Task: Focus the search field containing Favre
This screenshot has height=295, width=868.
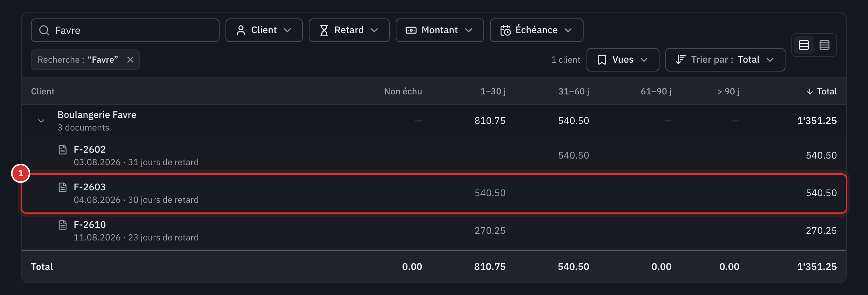Action: [125, 30]
